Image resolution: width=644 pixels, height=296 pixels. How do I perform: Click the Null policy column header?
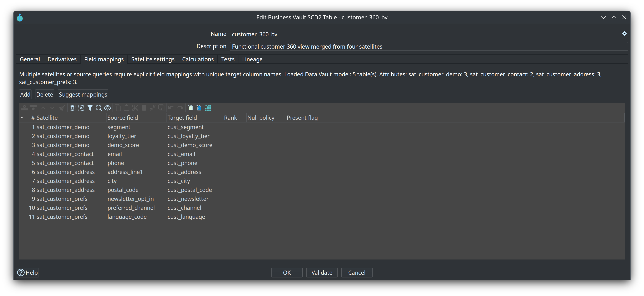click(266, 118)
